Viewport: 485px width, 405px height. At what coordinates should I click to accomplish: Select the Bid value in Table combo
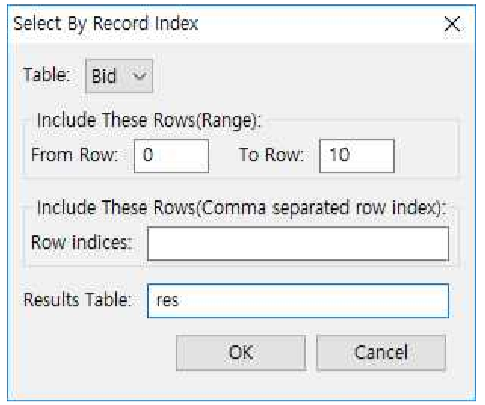tap(104, 76)
